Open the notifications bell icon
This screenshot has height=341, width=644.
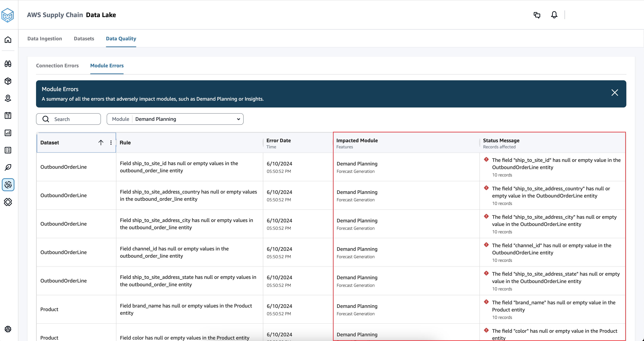[x=554, y=15]
